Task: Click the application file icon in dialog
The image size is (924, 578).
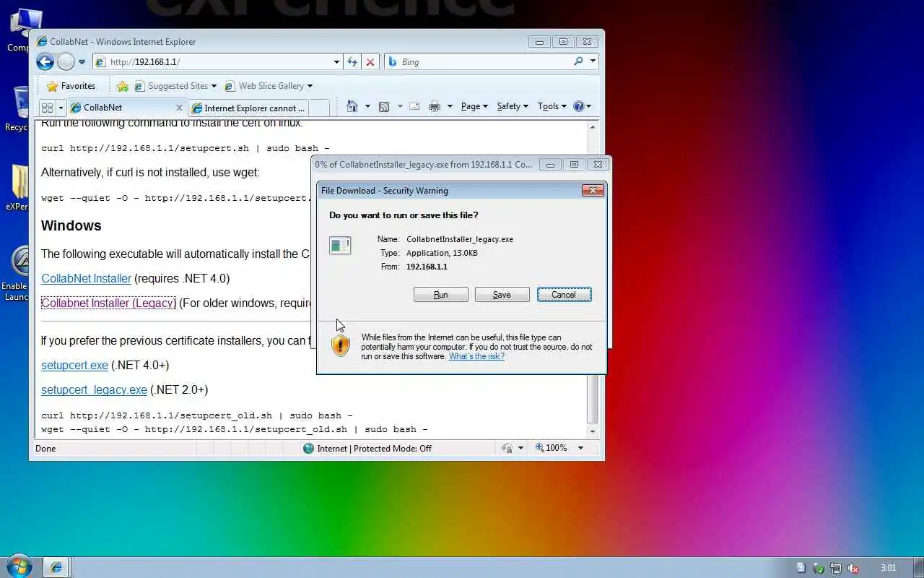Action: click(340, 246)
